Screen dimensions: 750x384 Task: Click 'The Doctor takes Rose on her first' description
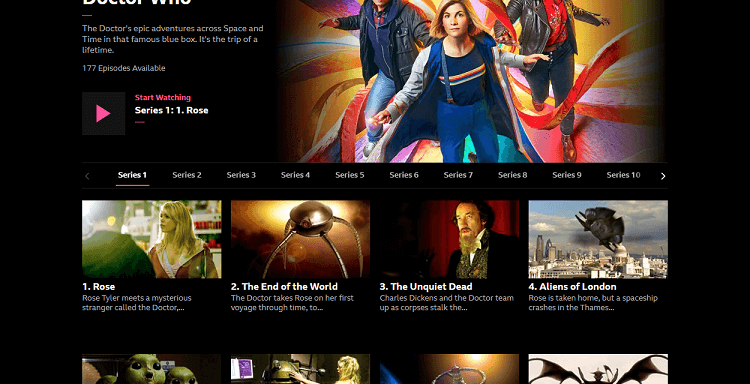(x=292, y=303)
